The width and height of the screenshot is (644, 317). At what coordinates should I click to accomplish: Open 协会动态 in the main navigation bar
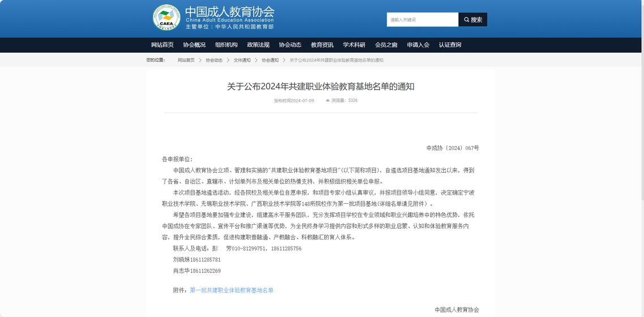(290, 45)
